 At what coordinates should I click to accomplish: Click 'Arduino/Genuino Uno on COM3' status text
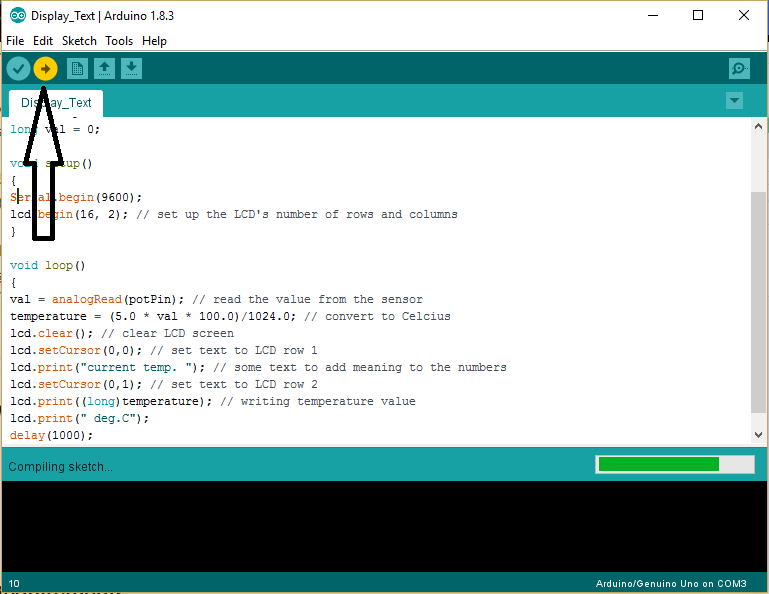coord(671,584)
